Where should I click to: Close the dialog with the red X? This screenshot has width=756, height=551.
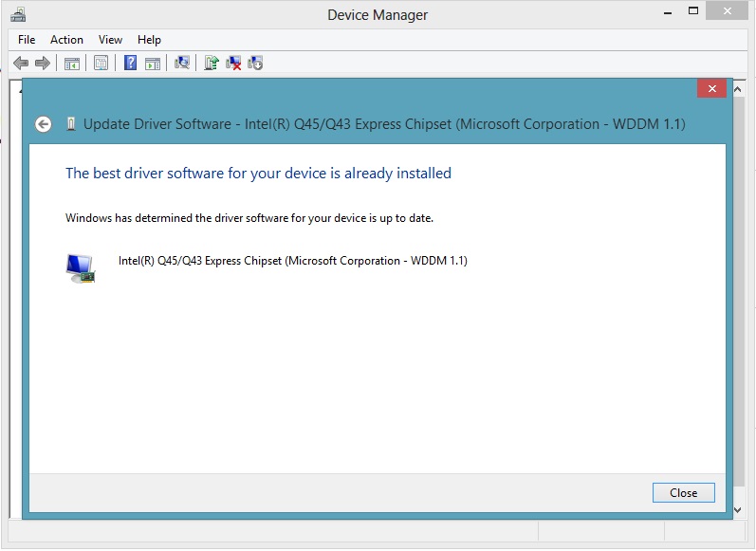[711, 88]
